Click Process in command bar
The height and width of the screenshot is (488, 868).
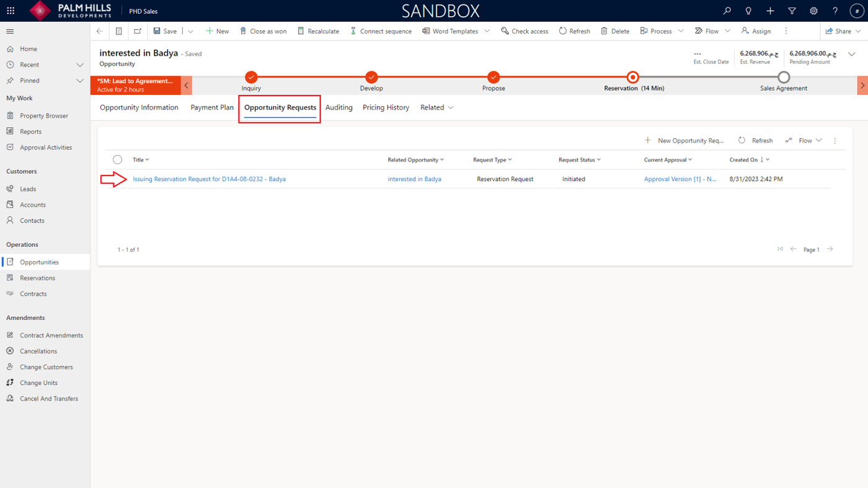(656, 31)
